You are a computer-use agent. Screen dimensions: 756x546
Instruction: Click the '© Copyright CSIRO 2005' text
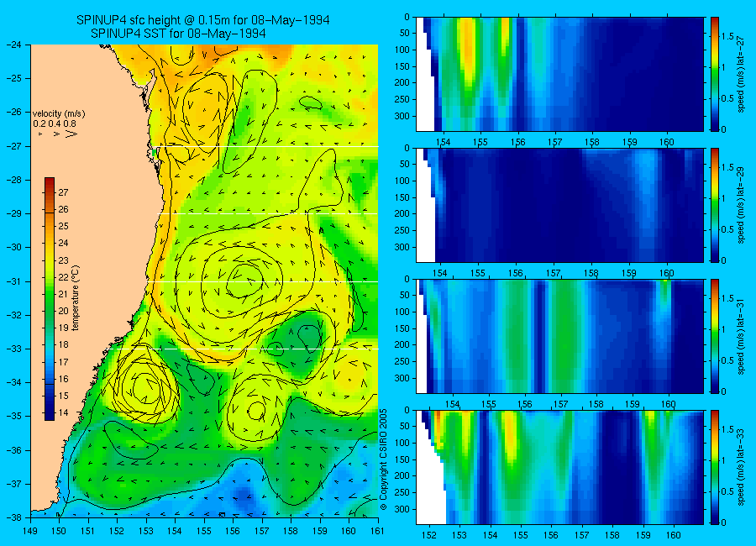(383, 459)
